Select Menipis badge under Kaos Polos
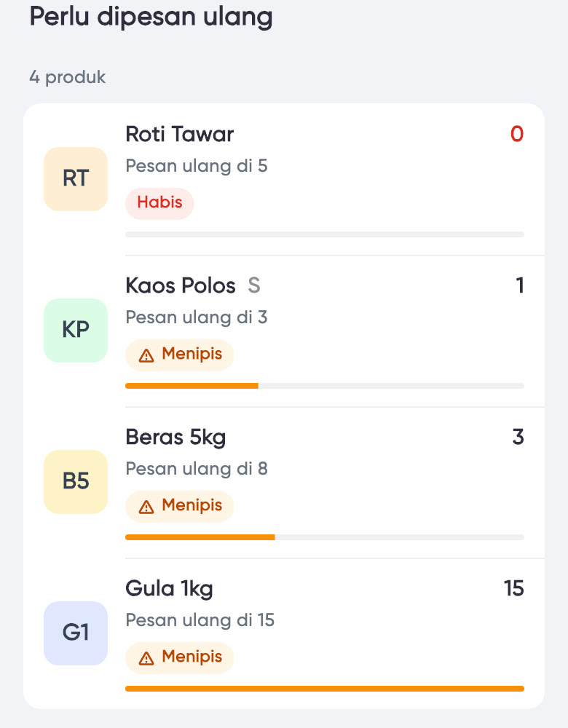This screenshot has width=568, height=728. click(x=179, y=355)
